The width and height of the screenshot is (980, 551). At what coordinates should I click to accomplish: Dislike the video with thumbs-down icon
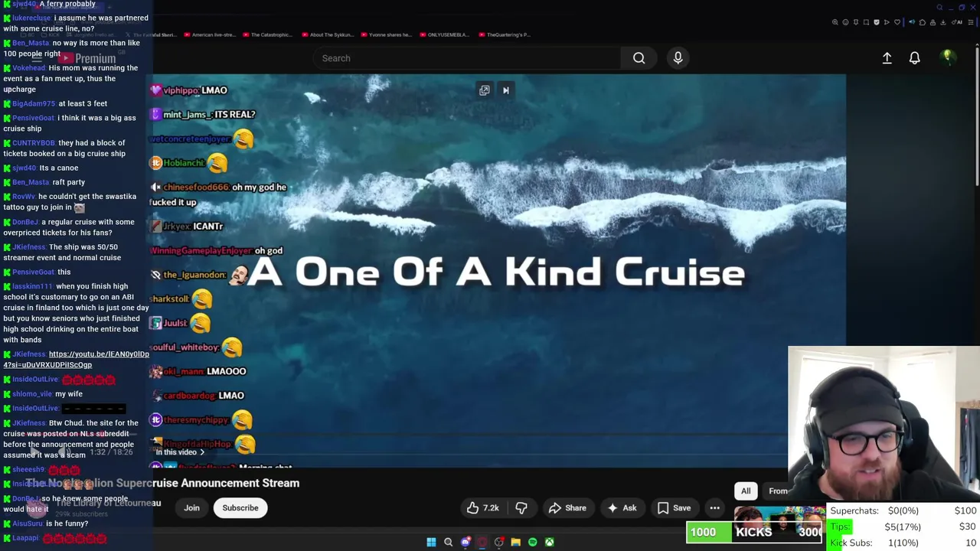point(521,508)
